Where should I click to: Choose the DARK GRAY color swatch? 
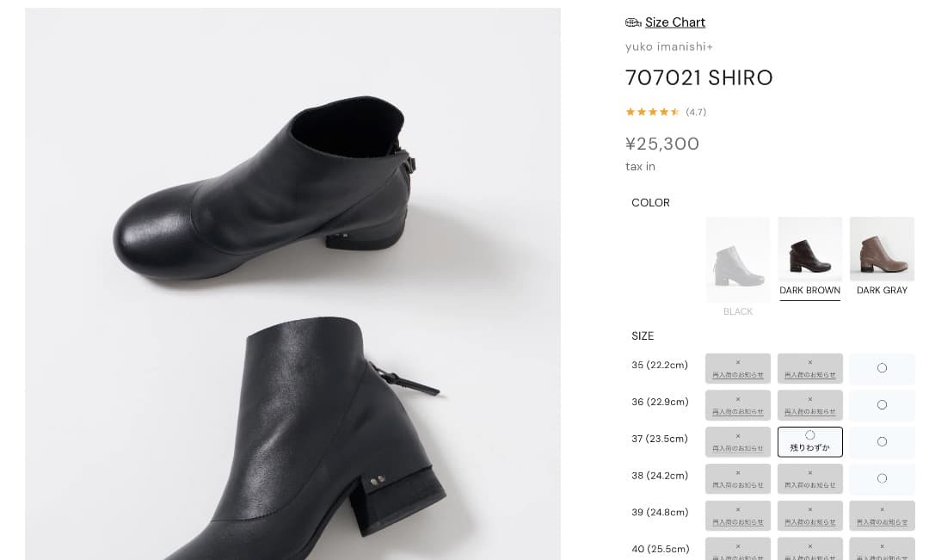(882, 249)
